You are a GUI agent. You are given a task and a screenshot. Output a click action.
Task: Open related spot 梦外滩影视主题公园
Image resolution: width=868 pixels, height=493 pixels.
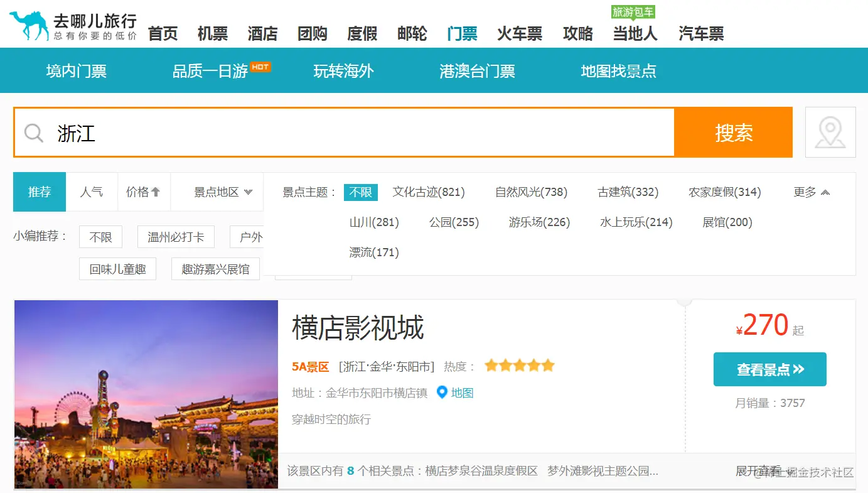click(603, 471)
